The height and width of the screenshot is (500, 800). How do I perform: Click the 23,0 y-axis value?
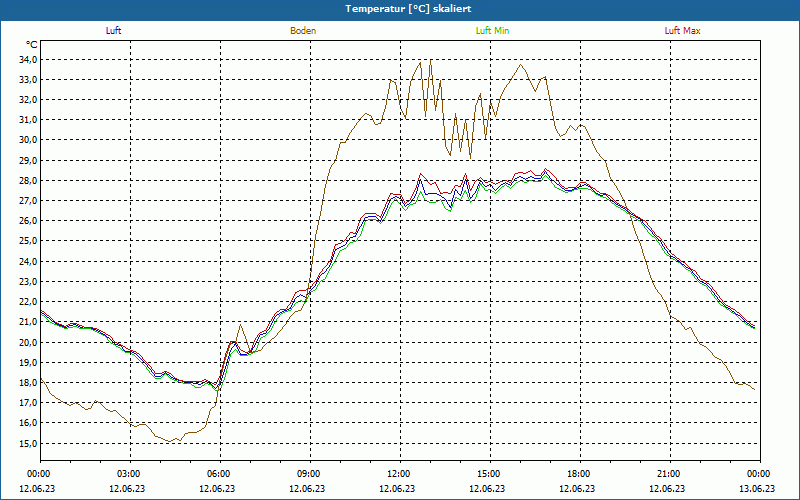[28, 282]
